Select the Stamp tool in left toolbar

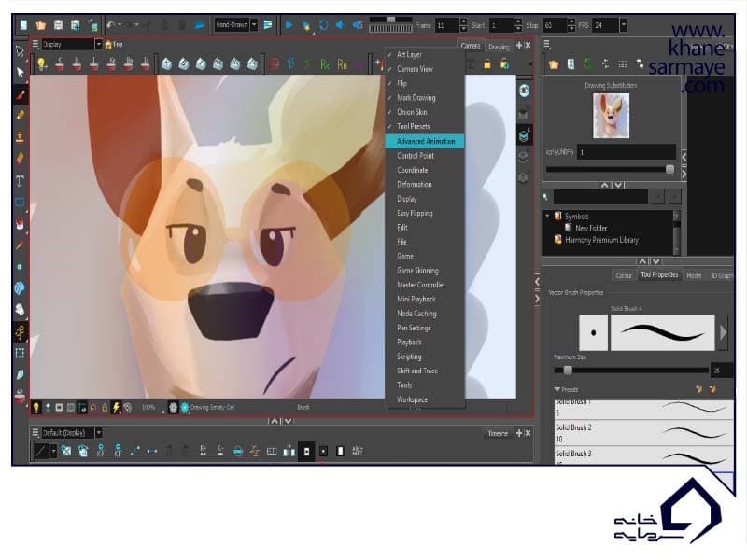click(20, 137)
